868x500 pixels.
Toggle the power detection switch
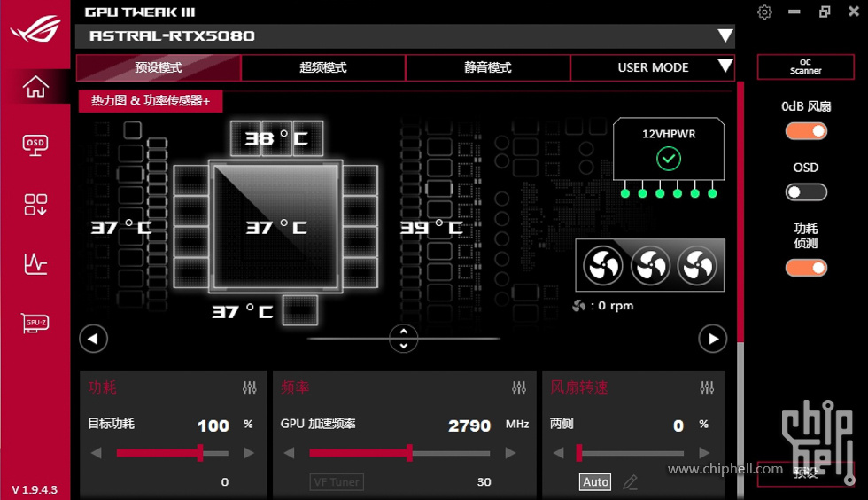806,269
